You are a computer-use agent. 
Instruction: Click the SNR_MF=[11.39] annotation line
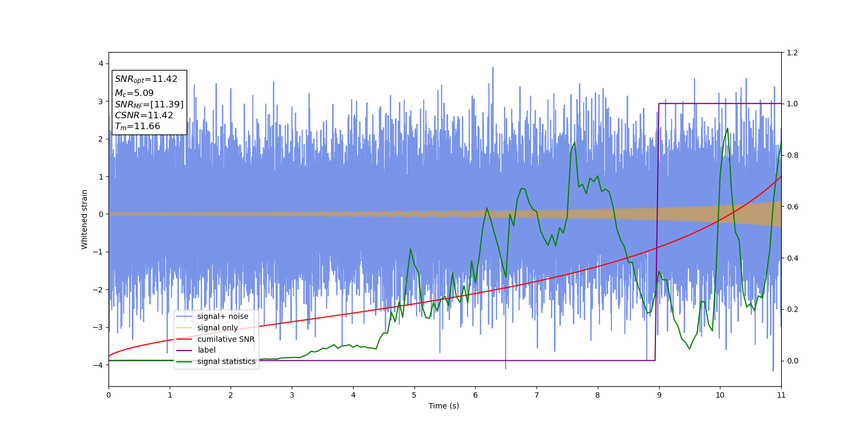point(149,104)
